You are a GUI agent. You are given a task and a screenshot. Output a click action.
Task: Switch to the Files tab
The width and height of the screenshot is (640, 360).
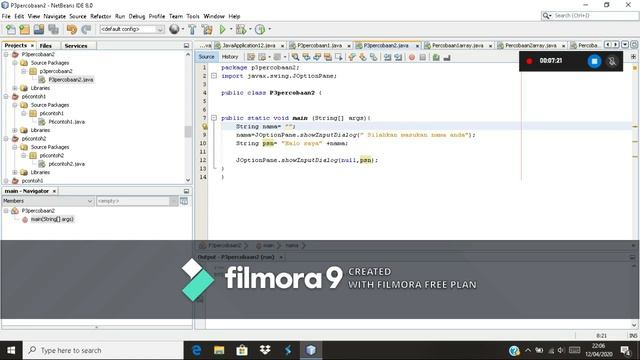pyautogui.click(x=46, y=46)
